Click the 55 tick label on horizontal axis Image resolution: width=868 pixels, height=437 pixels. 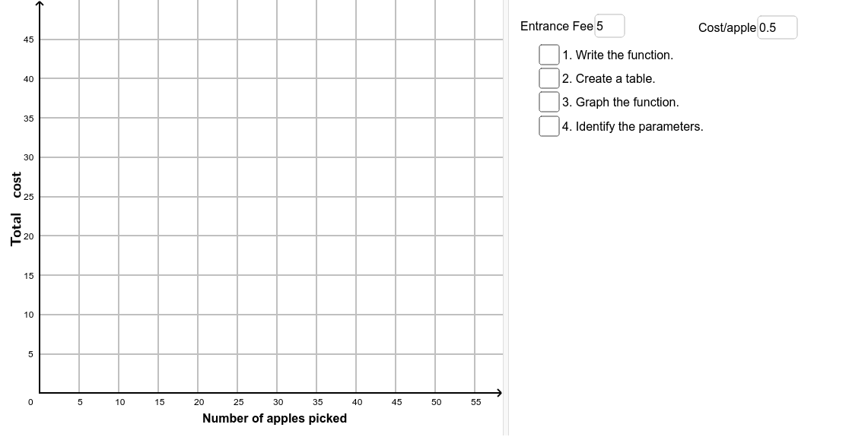pyautogui.click(x=476, y=402)
